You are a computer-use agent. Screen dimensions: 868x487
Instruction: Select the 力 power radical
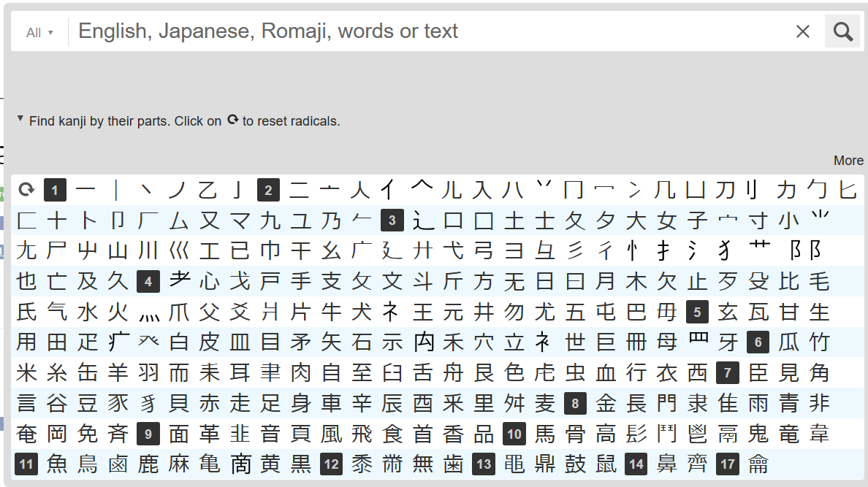786,191
